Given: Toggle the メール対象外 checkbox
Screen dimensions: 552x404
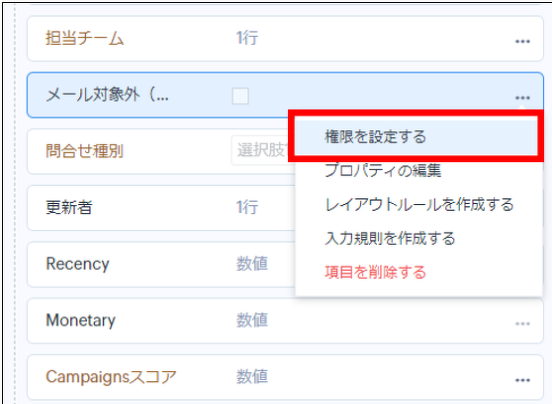Looking at the screenshot, I should coord(240,96).
